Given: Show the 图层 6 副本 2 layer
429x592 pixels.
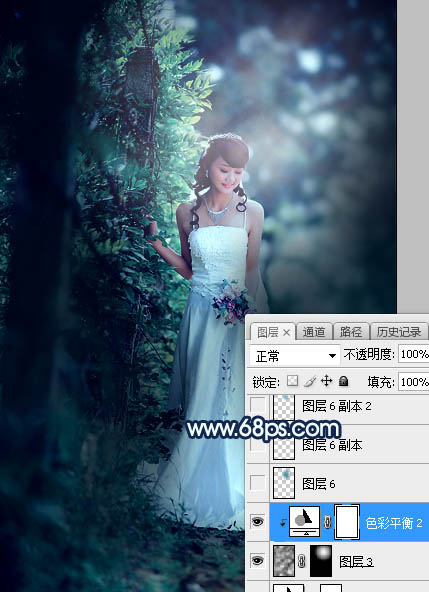Looking at the screenshot, I should click(x=258, y=405).
